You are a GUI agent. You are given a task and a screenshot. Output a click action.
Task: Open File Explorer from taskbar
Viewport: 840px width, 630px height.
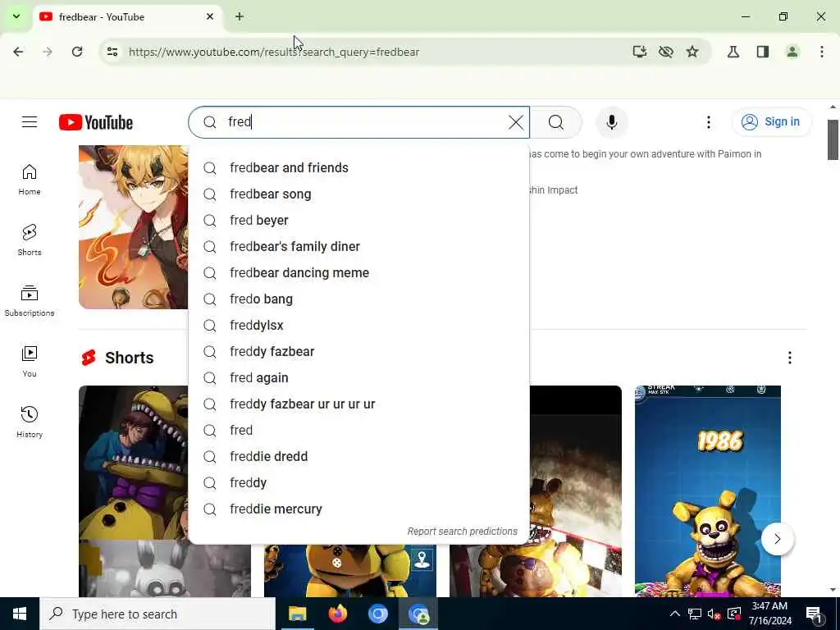[297, 614]
